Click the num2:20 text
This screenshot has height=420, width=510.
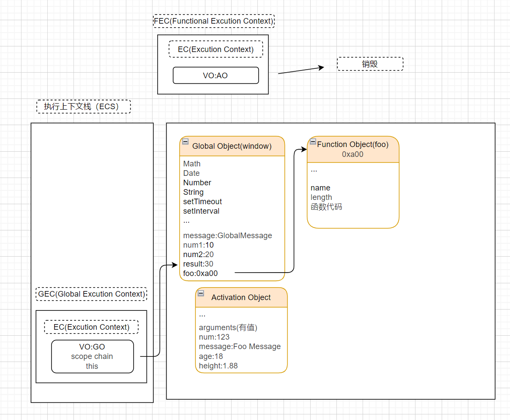[x=199, y=254]
